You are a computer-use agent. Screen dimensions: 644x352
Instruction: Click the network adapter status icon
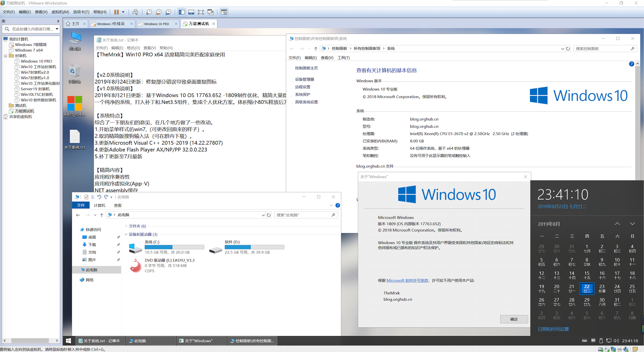pos(613,349)
